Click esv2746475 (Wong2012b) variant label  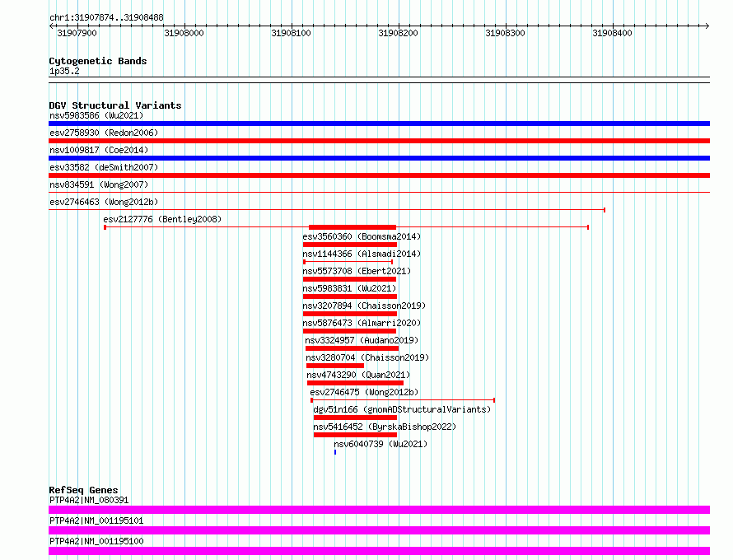click(x=364, y=392)
